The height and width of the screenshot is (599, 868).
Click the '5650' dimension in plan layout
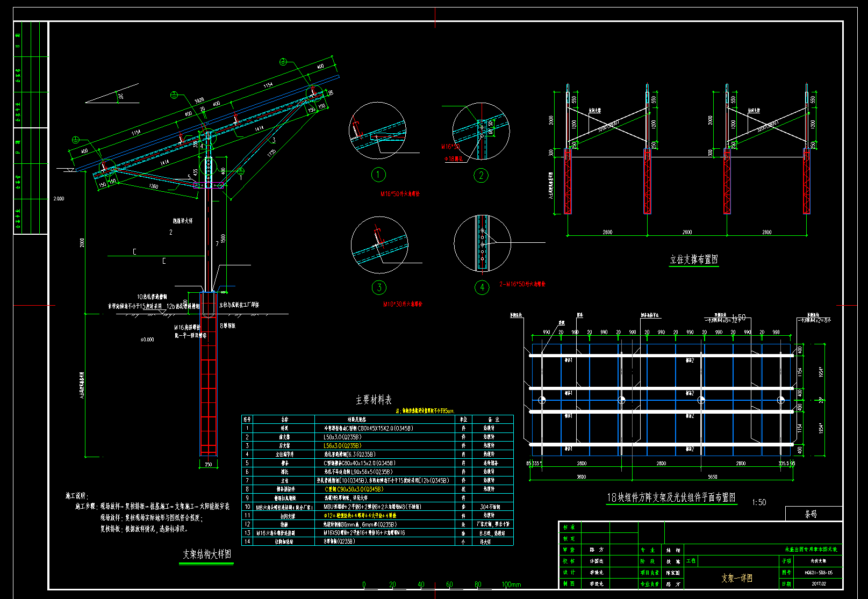712,477
